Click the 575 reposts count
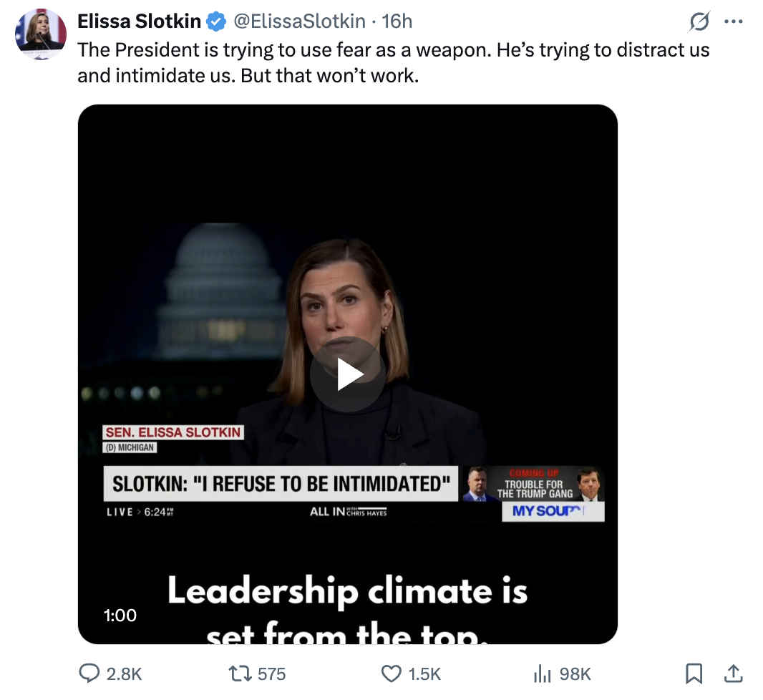This screenshot has width=763, height=700. [272, 674]
